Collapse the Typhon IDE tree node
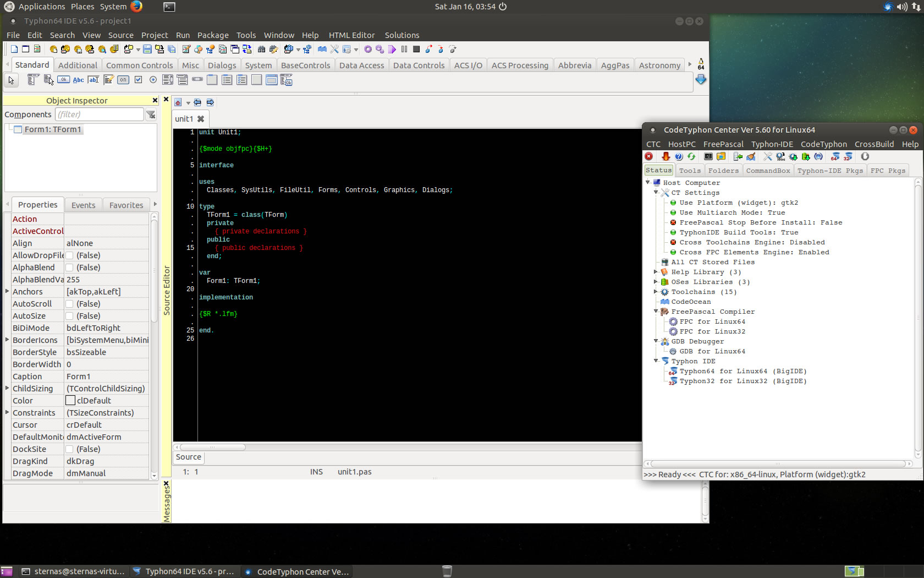924x578 pixels. click(x=656, y=361)
